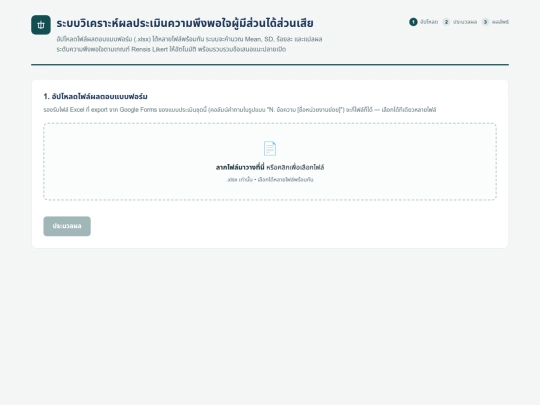Viewport: 540px width, 405px height.
Task: Click the main page title heading
Action: pos(185,23)
